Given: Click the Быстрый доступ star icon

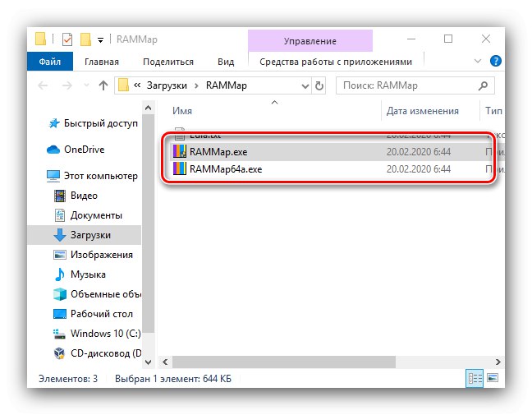Looking at the screenshot, I should click(x=53, y=123).
